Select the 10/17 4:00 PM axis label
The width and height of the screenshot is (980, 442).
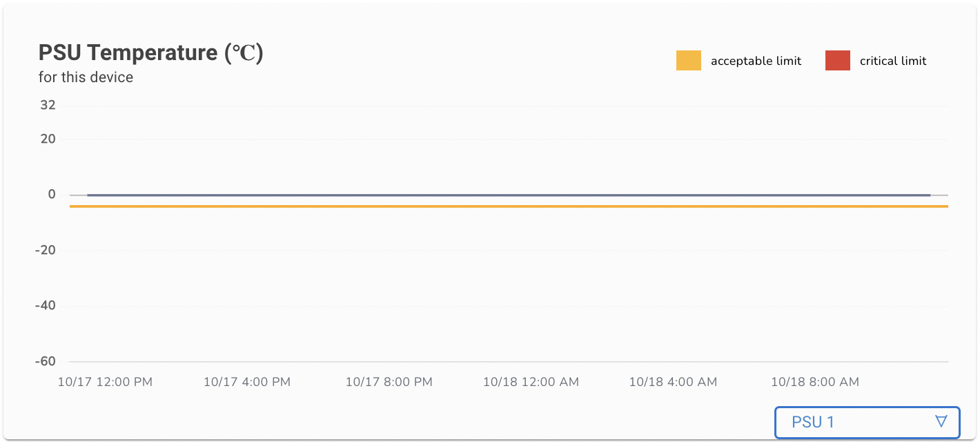pos(247,382)
